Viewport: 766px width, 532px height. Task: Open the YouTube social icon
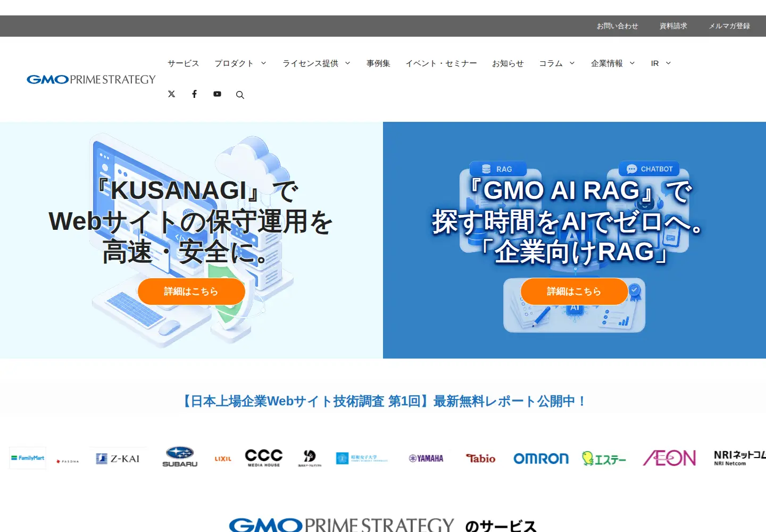point(217,94)
